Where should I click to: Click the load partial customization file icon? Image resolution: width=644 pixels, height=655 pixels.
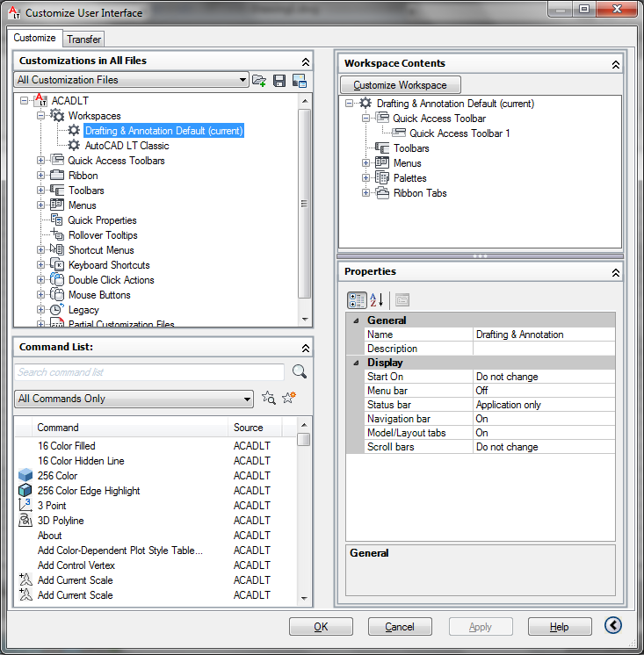point(259,80)
